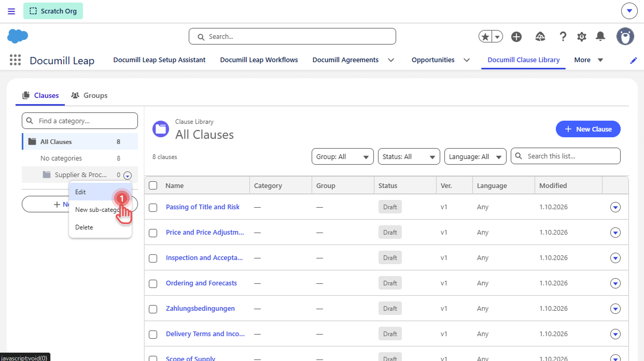This screenshot has width=644, height=361.
Task: Open row actions for Ordering and Forecasts
Action: coord(615,283)
